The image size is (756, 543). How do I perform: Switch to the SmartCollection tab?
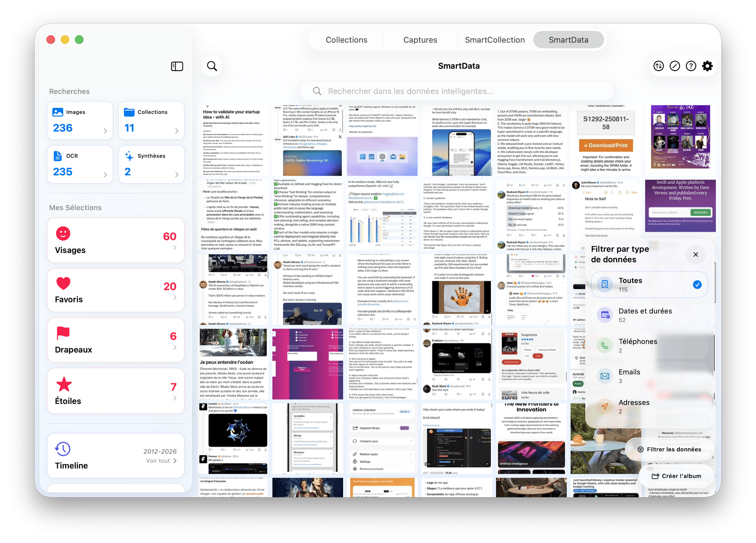(494, 40)
